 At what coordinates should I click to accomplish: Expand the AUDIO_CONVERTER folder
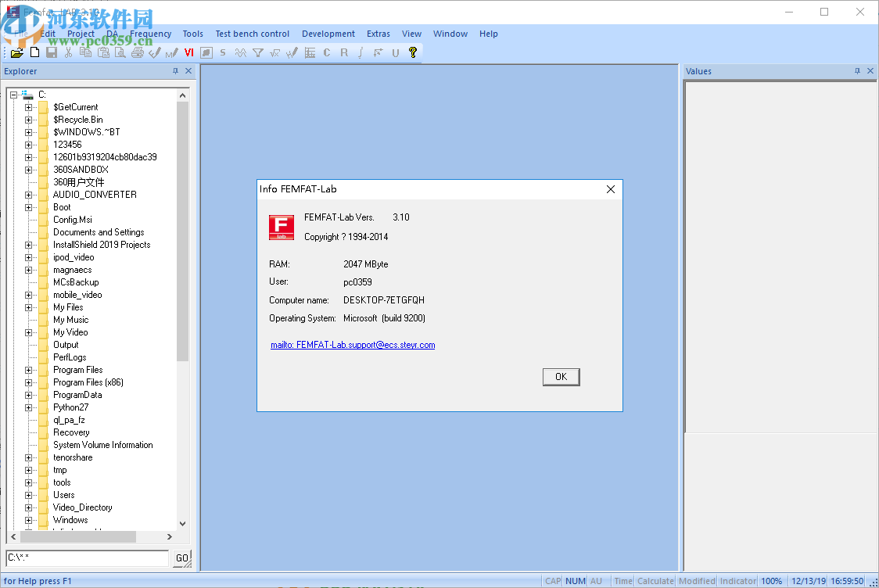[29, 195]
